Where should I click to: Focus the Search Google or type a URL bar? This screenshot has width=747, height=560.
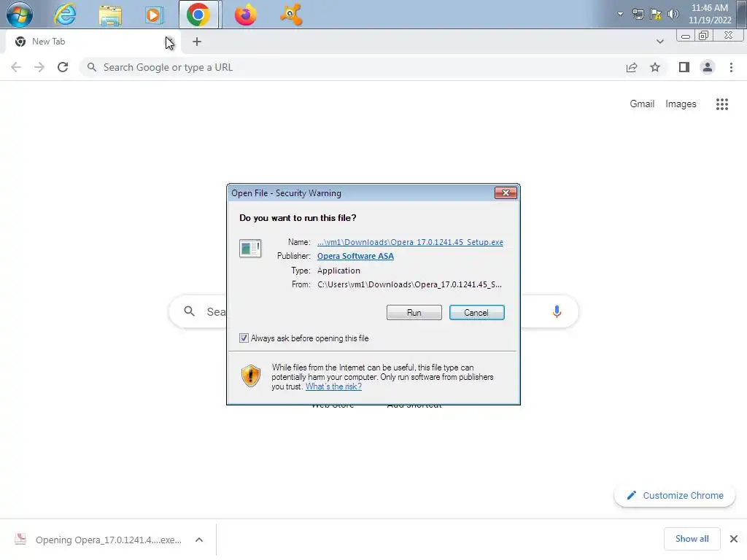352,67
